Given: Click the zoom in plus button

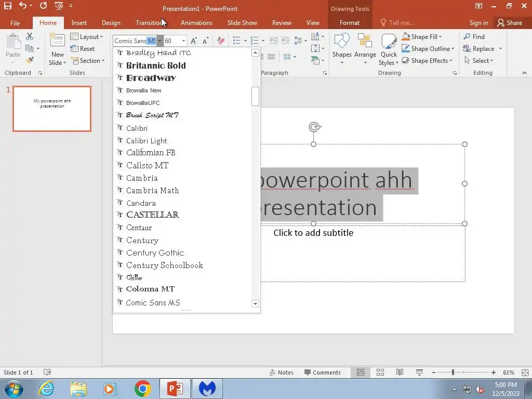Looking at the screenshot, I should 494,372.
